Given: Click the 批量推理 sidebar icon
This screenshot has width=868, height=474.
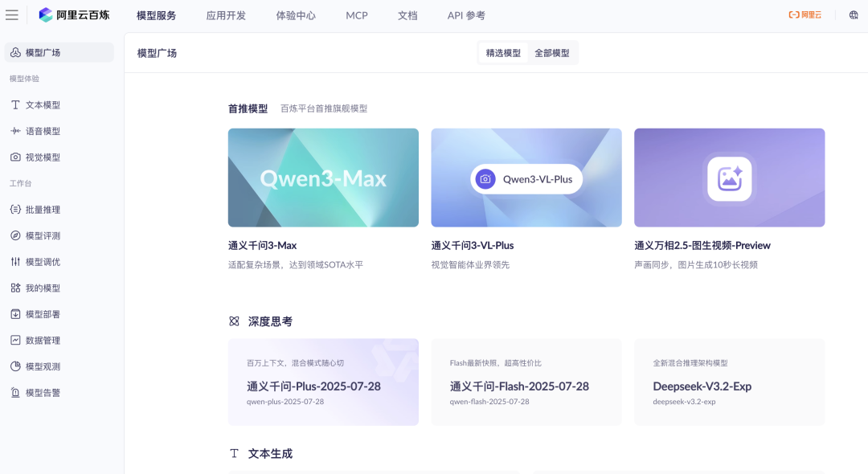Looking at the screenshot, I should click(15, 210).
